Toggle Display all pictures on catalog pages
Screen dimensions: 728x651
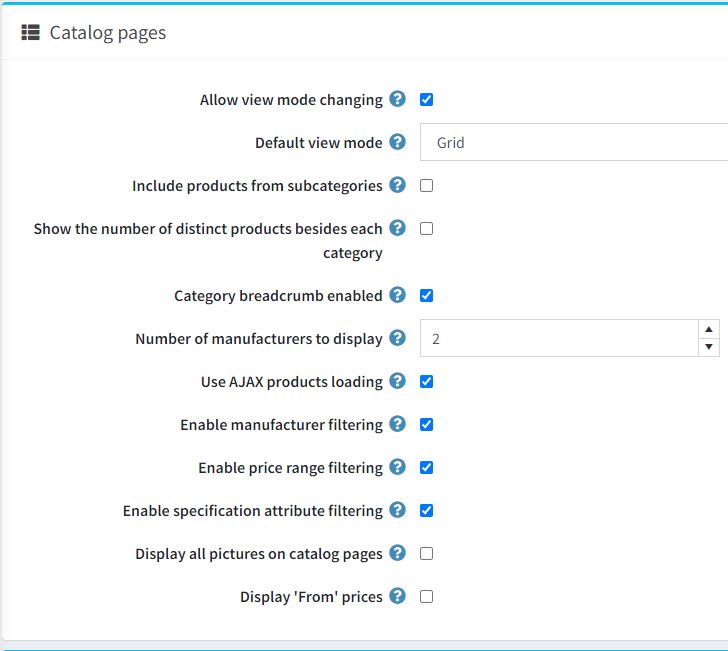427,553
